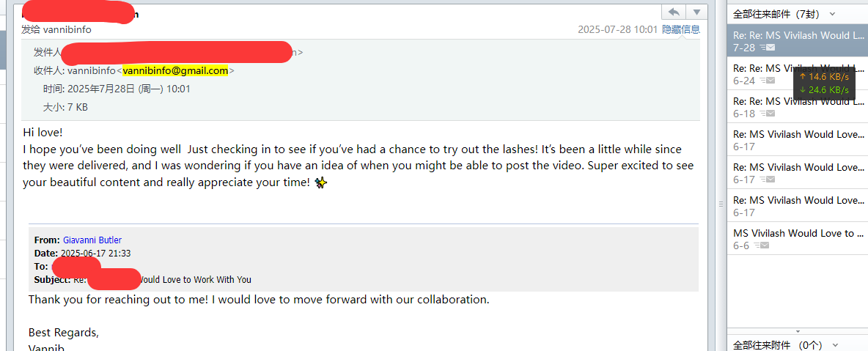868x351 pixels.
Task: Click the network speed overlay widget
Action: [x=824, y=83]
